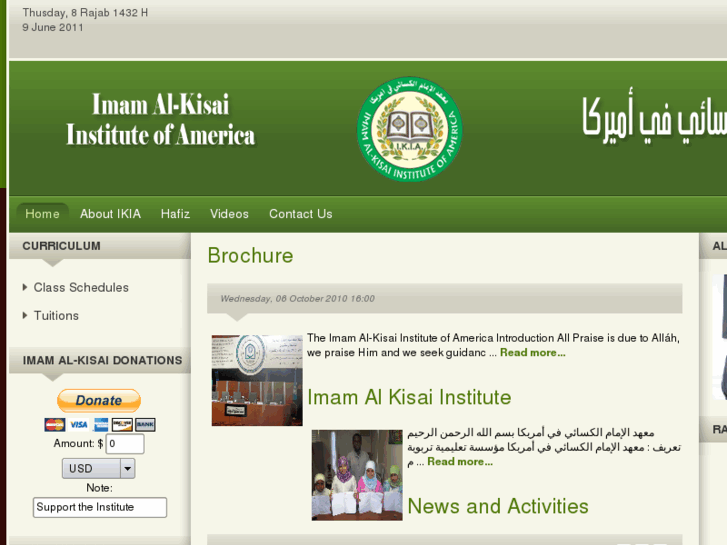
Task: Click Read more after the Arabic introduction
Action: (x=460, y=462)
